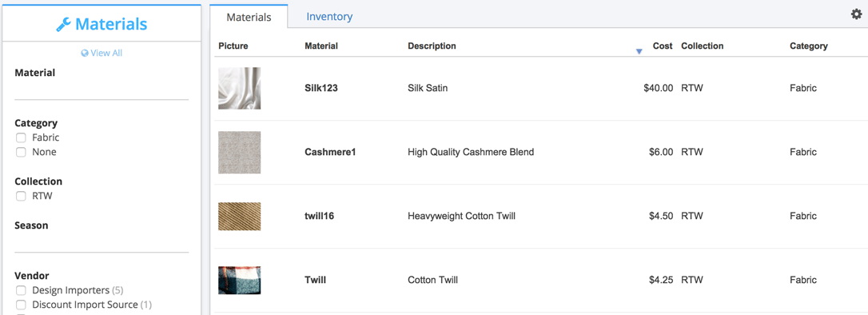This screenshot has width=868, height=315.
Task: Open the Twill material name
Action: 315,280
